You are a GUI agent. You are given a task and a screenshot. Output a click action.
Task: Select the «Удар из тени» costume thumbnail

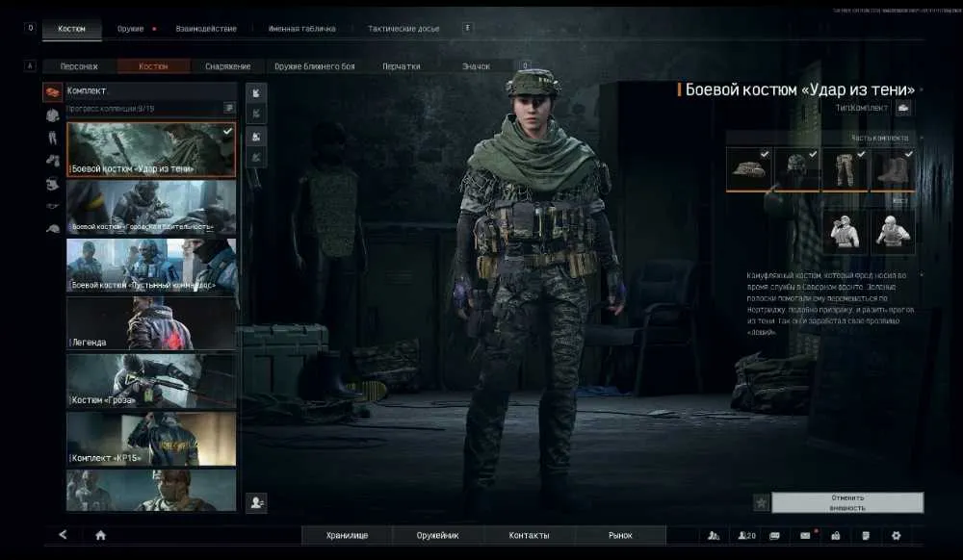coord(151,150)
